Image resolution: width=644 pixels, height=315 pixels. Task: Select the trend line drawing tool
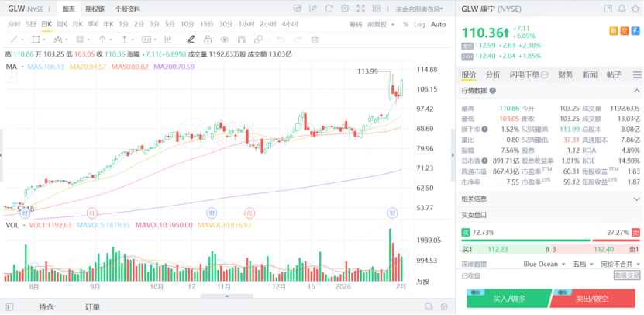coord(13,40)
